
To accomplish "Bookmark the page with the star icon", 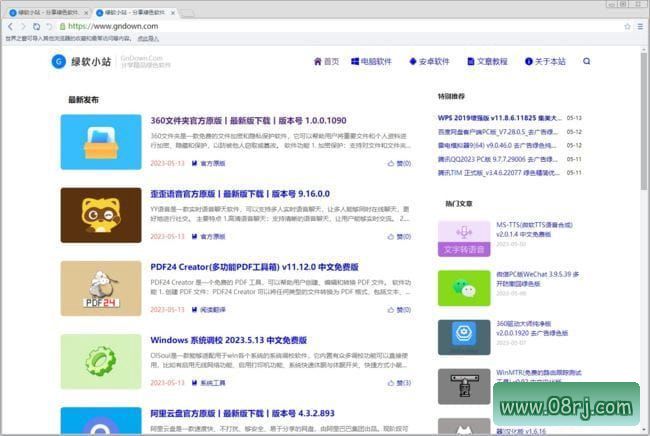I will pyautogui.click(x=627, y=27).
